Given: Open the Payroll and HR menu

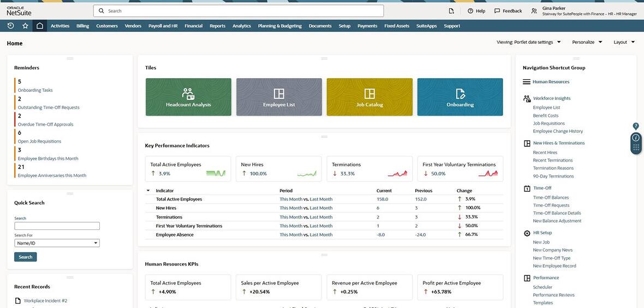Looking at the screenshot, I should tap(163, 26).
